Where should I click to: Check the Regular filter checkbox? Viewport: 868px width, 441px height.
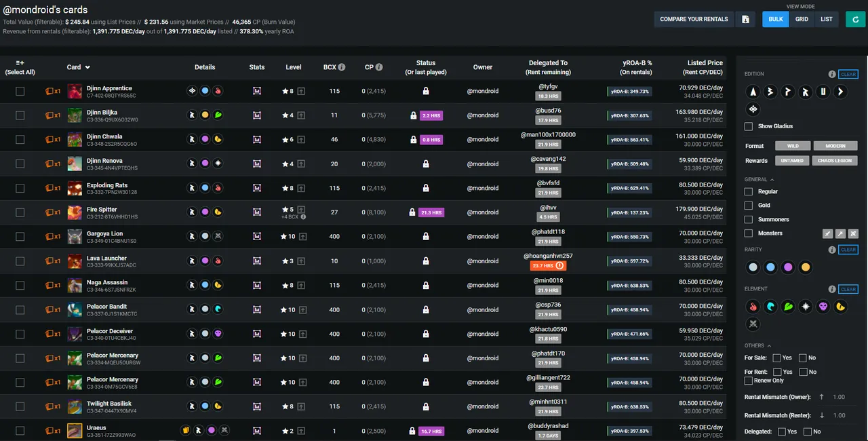click(x=749, y=191)
